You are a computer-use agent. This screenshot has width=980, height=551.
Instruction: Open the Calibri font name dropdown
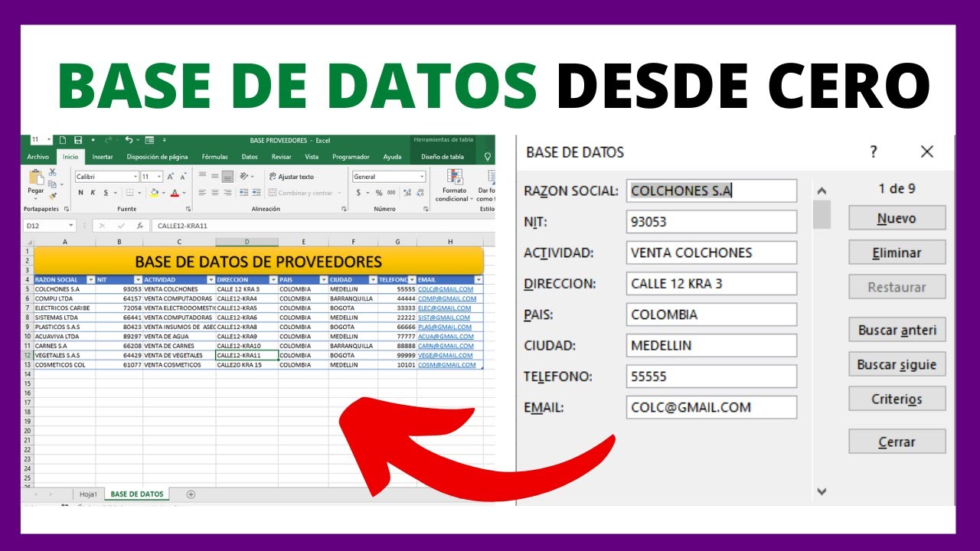point(136,177)
